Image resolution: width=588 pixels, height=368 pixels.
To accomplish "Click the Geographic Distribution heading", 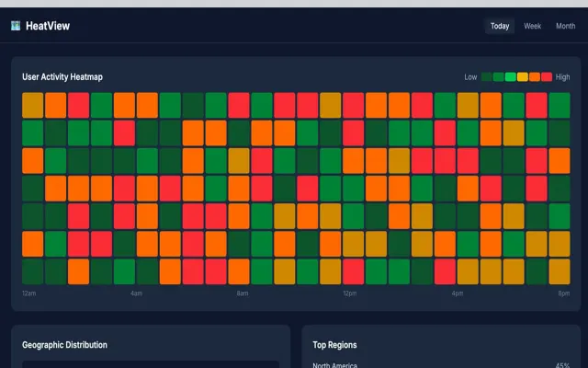I will [64, 345].
